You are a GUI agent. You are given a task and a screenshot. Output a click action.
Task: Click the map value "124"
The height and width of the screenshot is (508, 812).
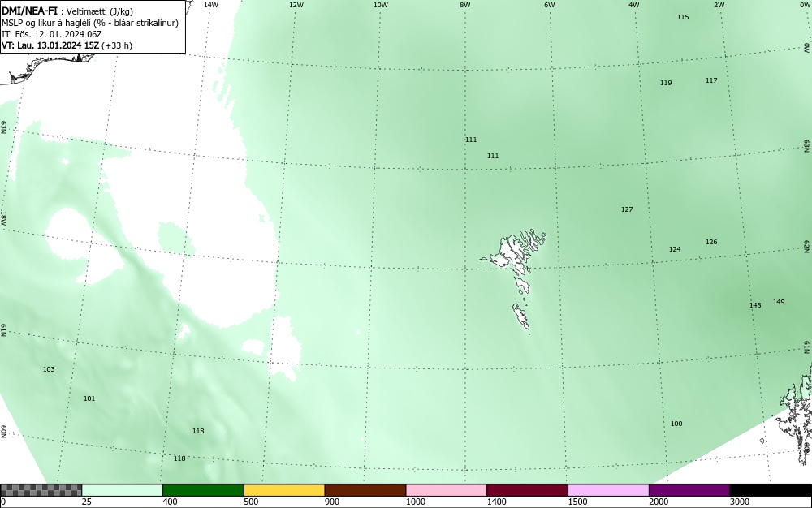(x=675, y=249)
